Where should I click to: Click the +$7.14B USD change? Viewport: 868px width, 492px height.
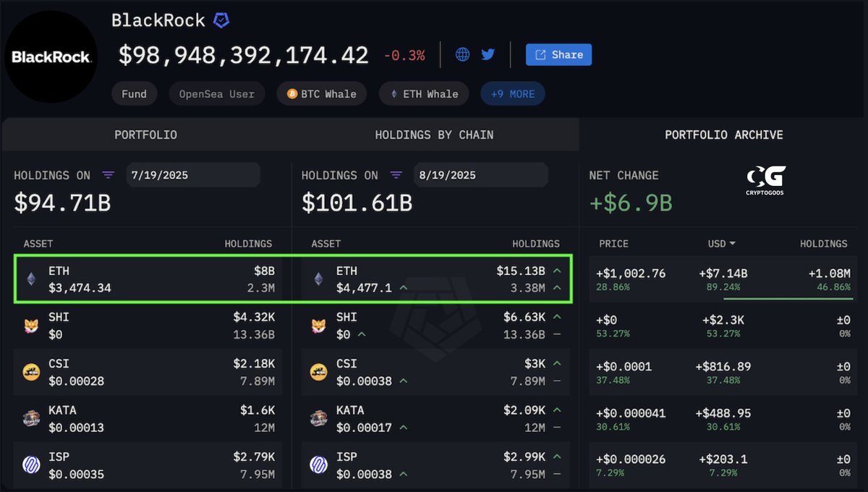[723, 273]
